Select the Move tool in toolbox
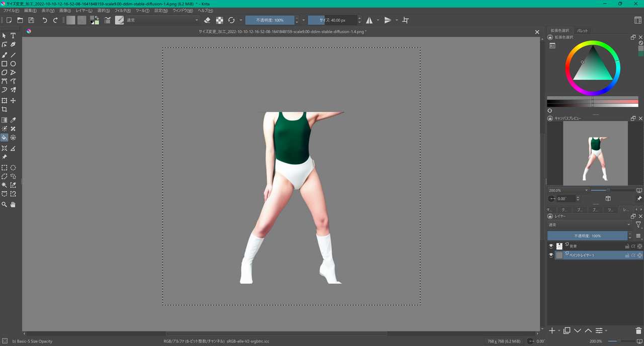 coord(13,101)
